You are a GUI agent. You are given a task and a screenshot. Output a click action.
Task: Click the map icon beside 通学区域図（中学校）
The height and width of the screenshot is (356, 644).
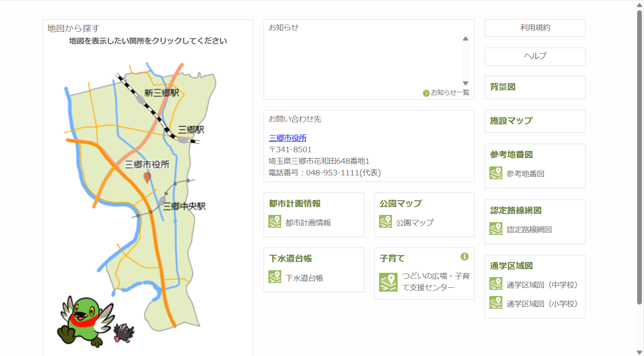click(x=496, y=284)
